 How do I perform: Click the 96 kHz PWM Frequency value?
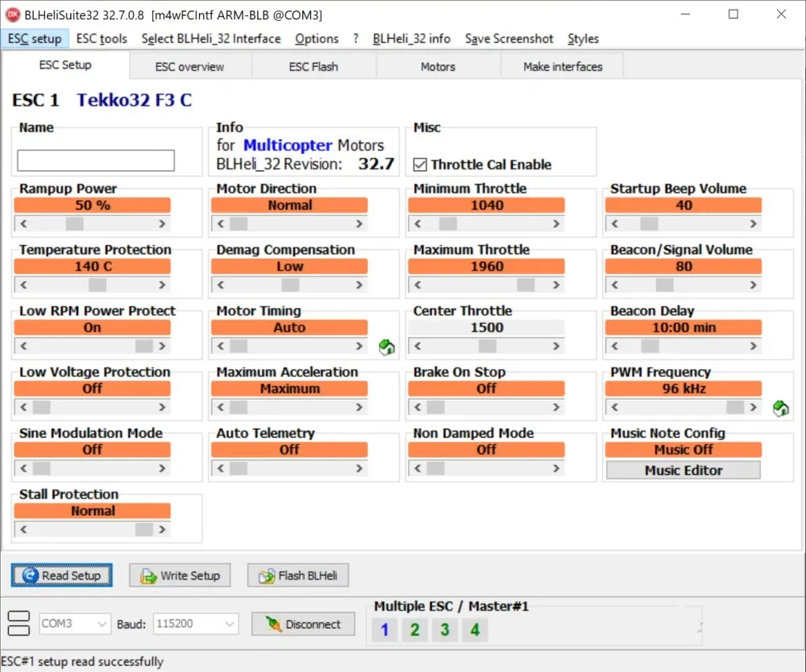(683, 388)
